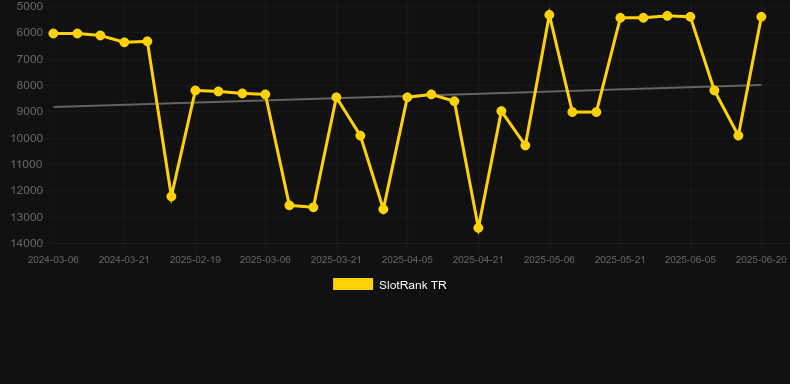The image size is (790, 384).
Task: Select the data point at 2025-05-21
Action: [x=620, y=18]
